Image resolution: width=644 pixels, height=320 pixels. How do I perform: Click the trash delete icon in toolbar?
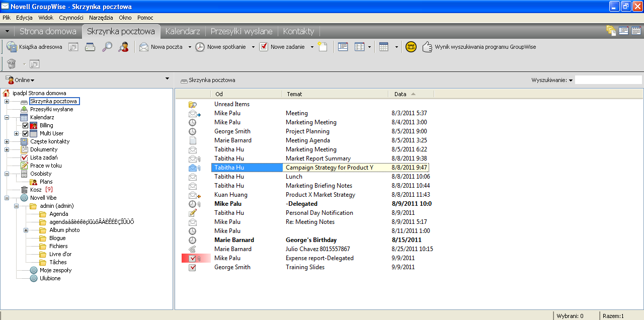[12, 64]
